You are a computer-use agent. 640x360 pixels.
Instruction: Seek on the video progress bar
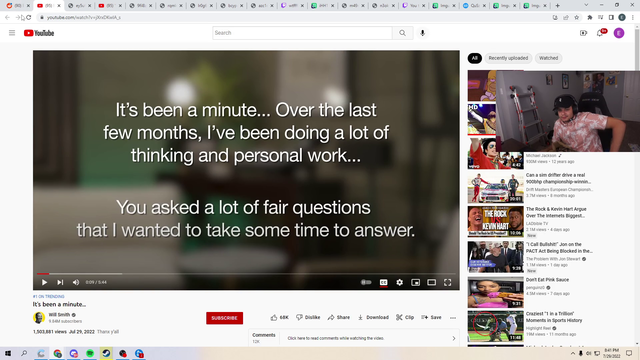(x=246, y=273)
